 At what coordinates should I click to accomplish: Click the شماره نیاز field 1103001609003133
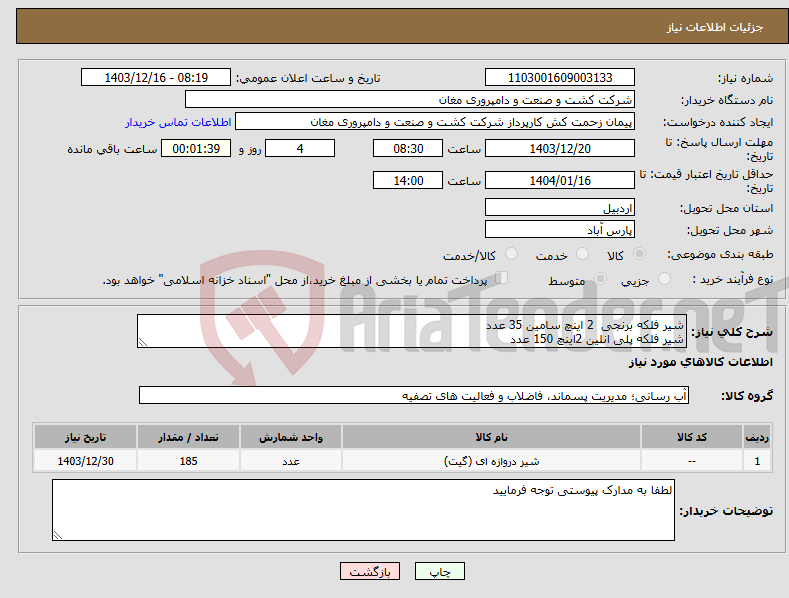560,78
